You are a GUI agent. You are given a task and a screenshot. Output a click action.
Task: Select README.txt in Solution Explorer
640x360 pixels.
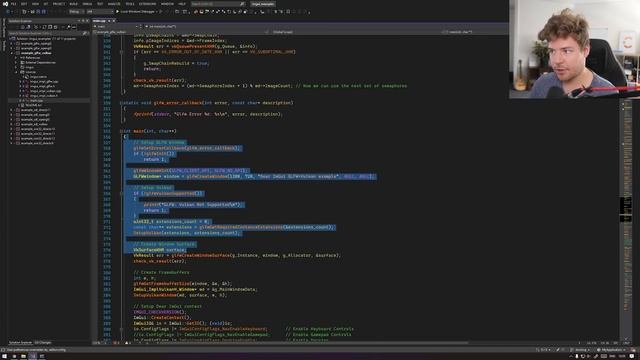point(33,105)
